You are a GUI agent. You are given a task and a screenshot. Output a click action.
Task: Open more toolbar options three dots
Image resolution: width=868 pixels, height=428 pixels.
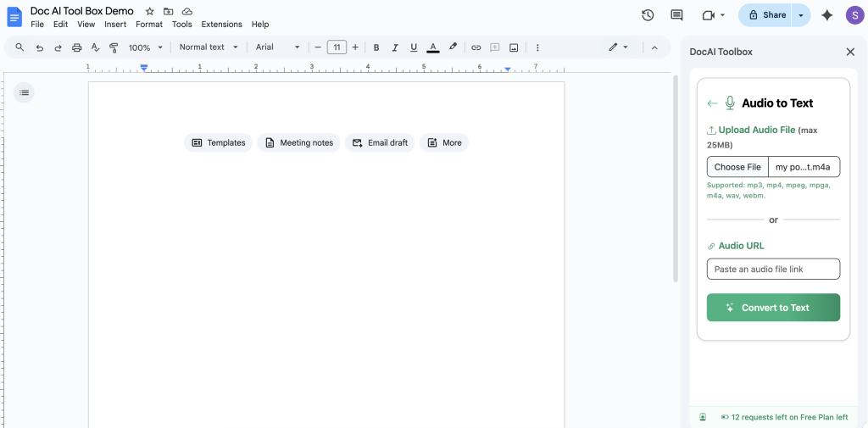537,47
